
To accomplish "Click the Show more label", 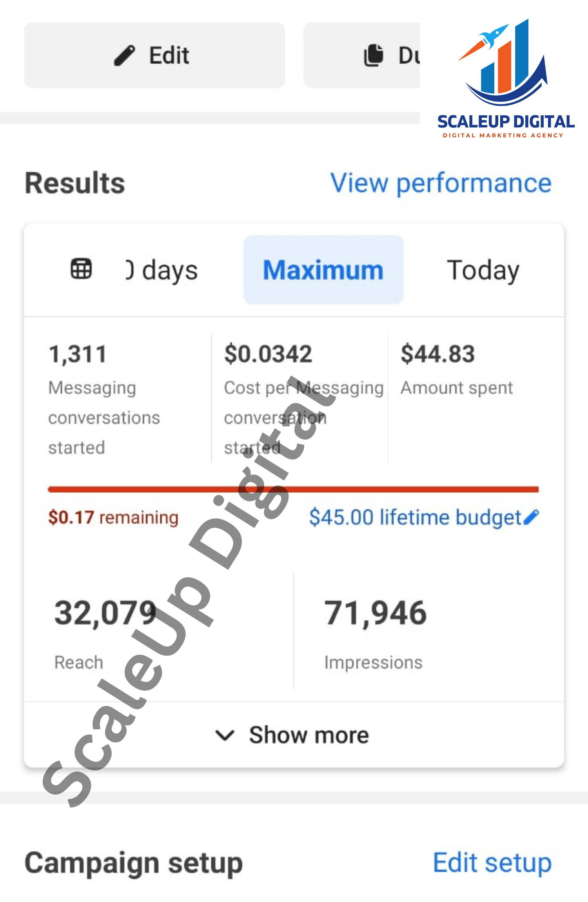I will coord(309,735).
